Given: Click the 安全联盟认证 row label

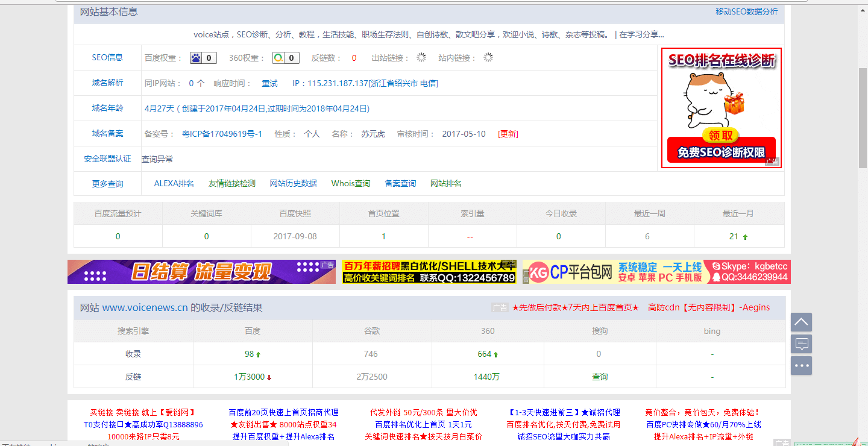Looking at the screenshot, I should pyautogui.click(x=107, y=159).
